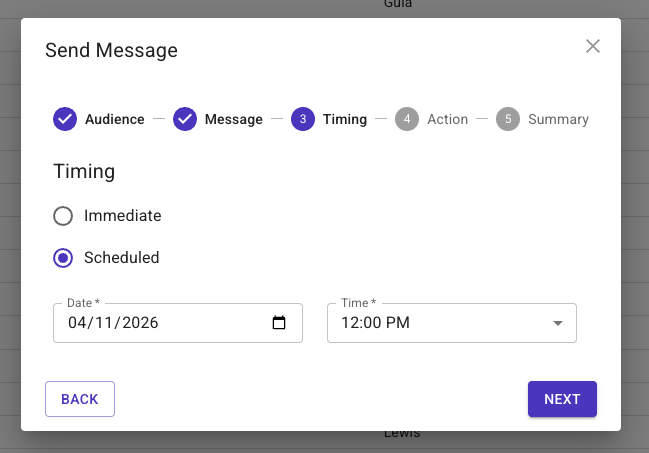Close the Send Message dialog
The width and height of the screenshot is (649, 453).
click(x=593, y=46)
